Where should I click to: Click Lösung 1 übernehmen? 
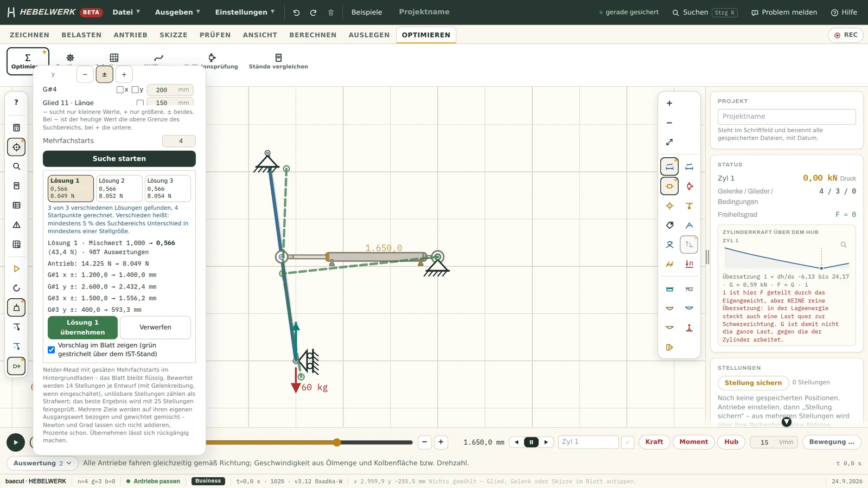pyautogui.click(x=82, y=328)
